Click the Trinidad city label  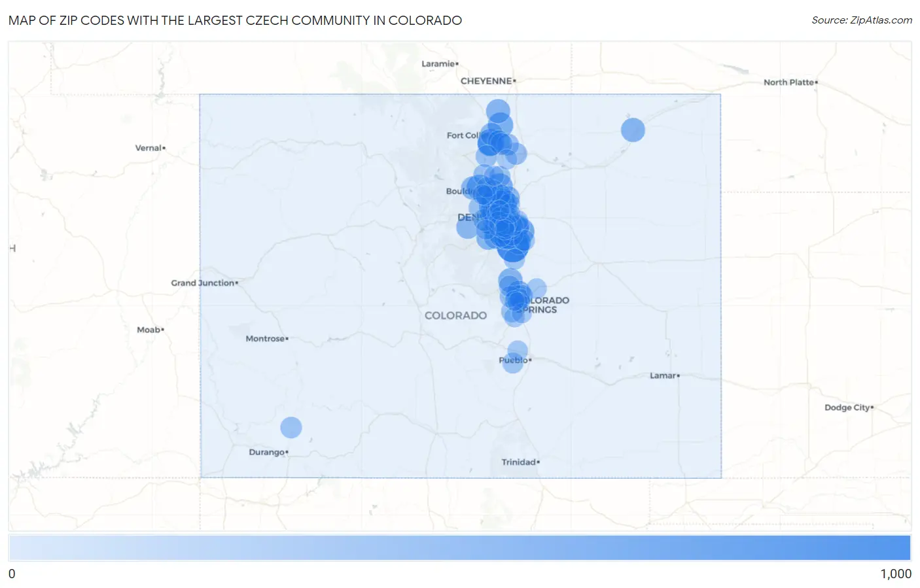tap(520, 462)
